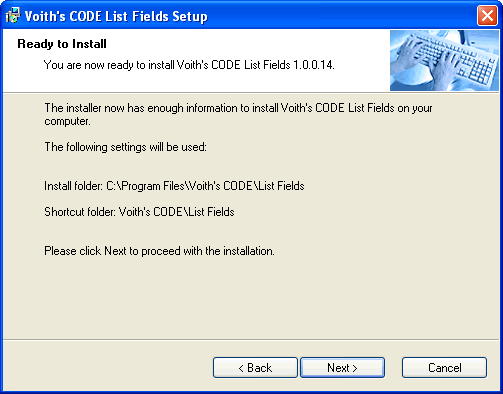Click the keyboard banner image

point(444,60)
